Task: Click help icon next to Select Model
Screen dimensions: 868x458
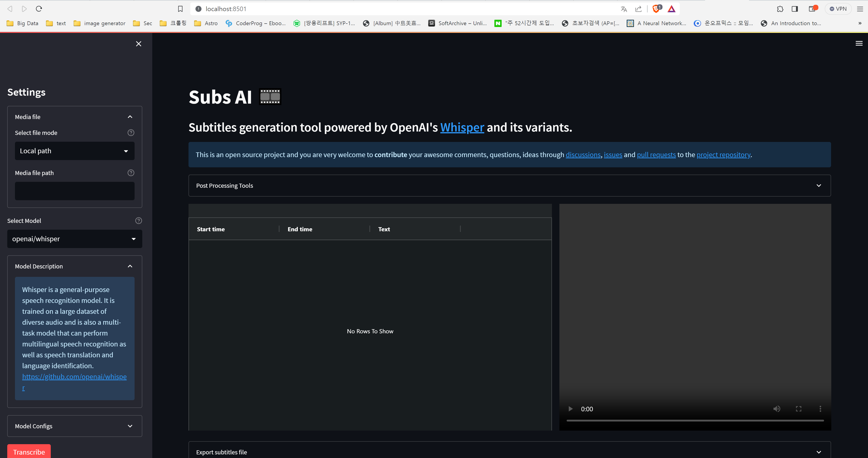Action: tap(138, 221)
